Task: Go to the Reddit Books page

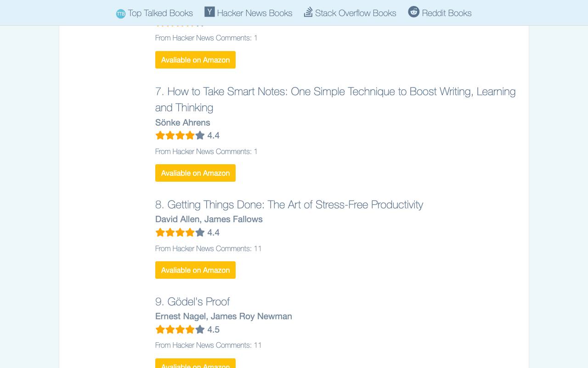Action: point(447,13)
